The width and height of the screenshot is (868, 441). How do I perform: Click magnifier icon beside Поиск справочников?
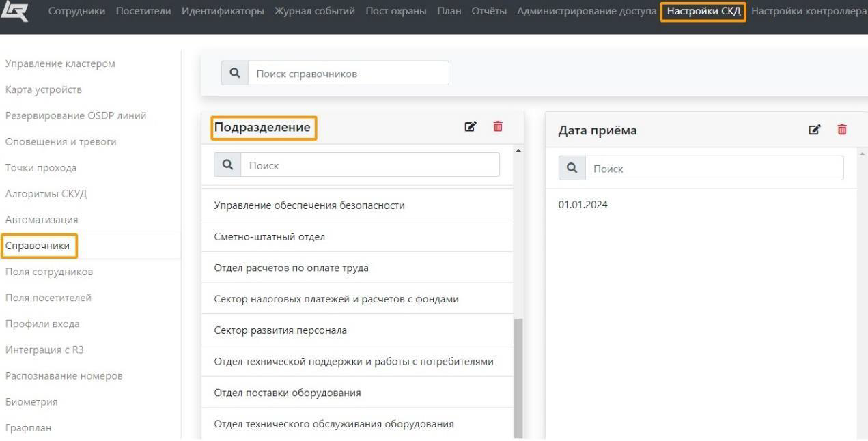235,74
